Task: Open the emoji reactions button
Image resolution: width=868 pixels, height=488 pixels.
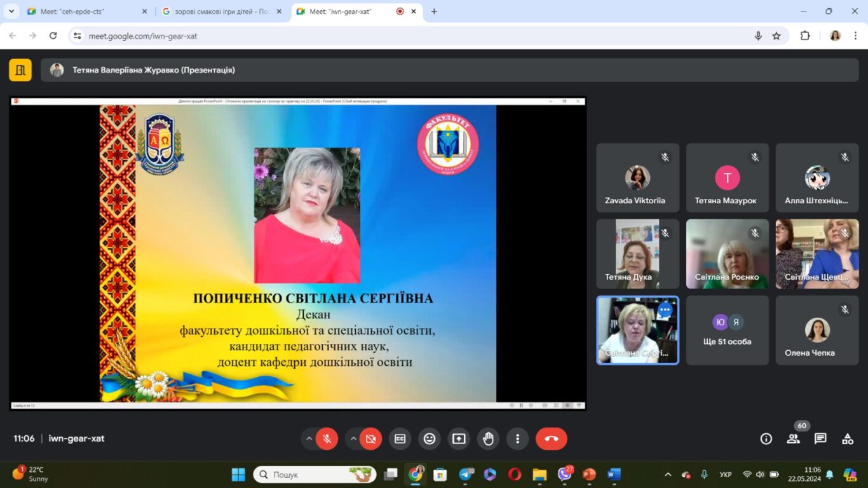Action: 430,438
